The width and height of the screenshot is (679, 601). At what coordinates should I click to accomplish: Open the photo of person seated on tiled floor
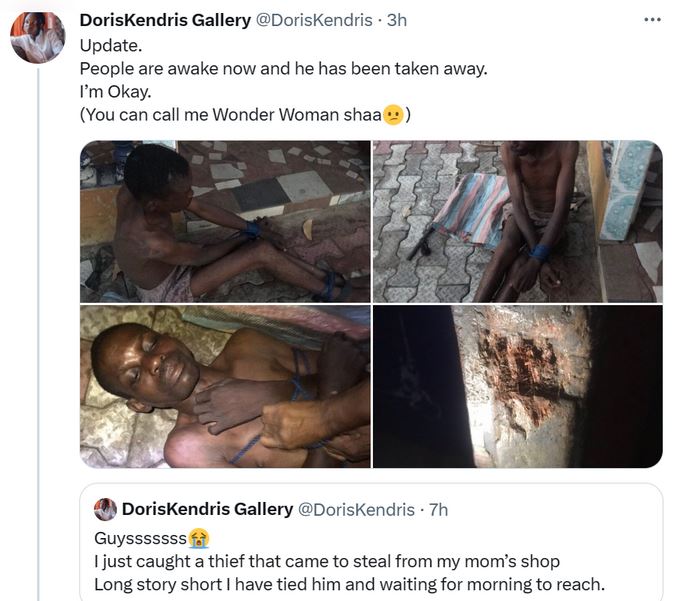click(225, 221)
